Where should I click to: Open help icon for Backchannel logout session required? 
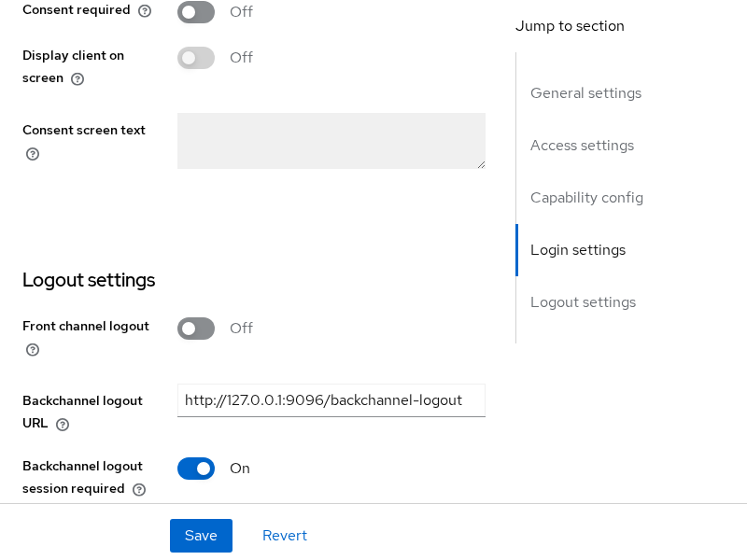[x=139, y=489]
